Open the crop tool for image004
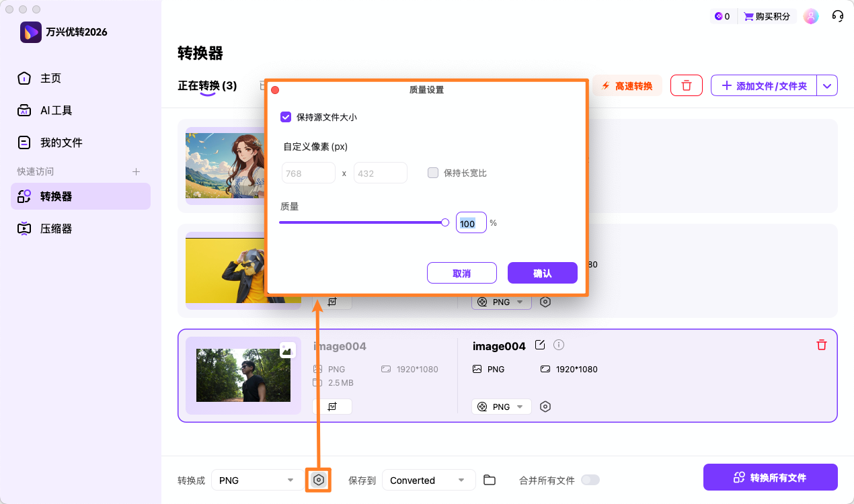This screenshot has height=504, width=854. click(334, 406)
